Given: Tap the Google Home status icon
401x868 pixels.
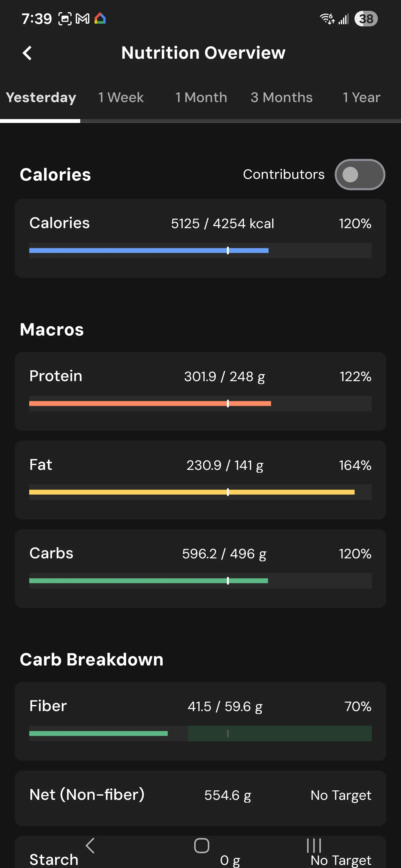Looking at the screenshot, I should tap(100, 18).
